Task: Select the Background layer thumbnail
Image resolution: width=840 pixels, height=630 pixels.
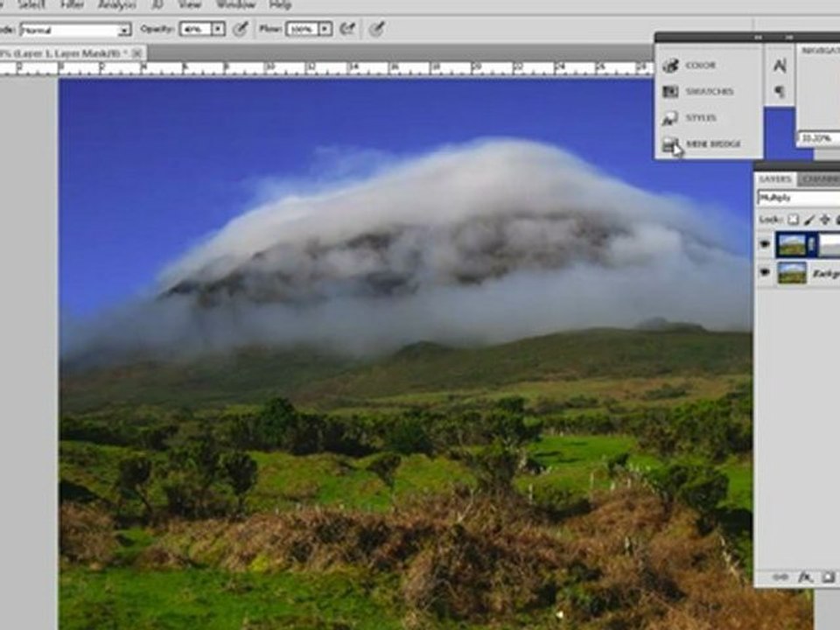Action: (792, 273)
